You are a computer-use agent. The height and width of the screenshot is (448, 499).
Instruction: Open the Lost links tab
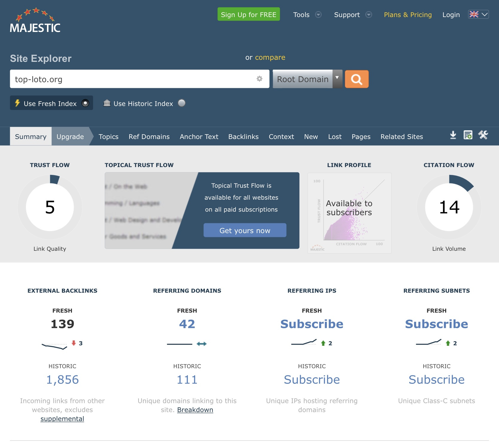(335, 137)
